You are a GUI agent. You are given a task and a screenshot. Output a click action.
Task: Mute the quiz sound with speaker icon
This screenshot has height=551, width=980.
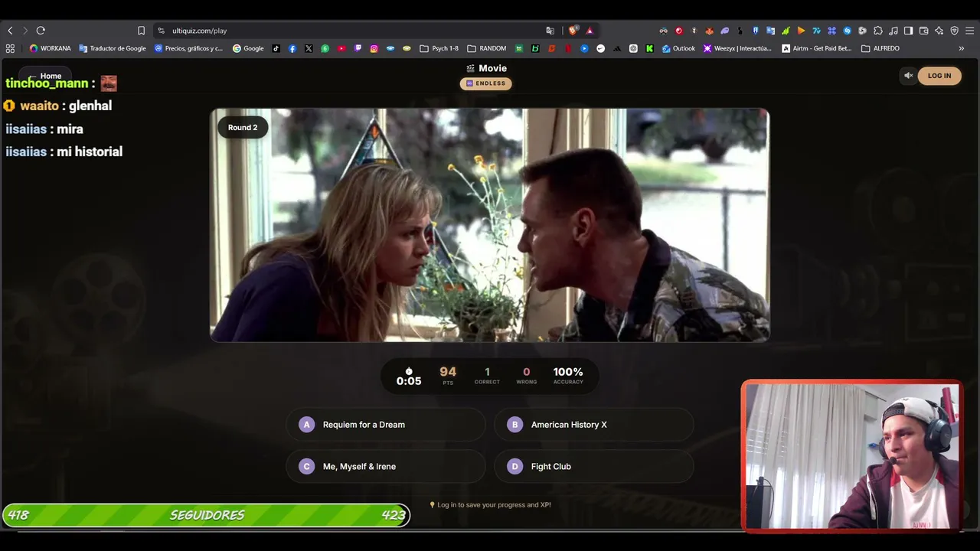(x=908, y=76)
